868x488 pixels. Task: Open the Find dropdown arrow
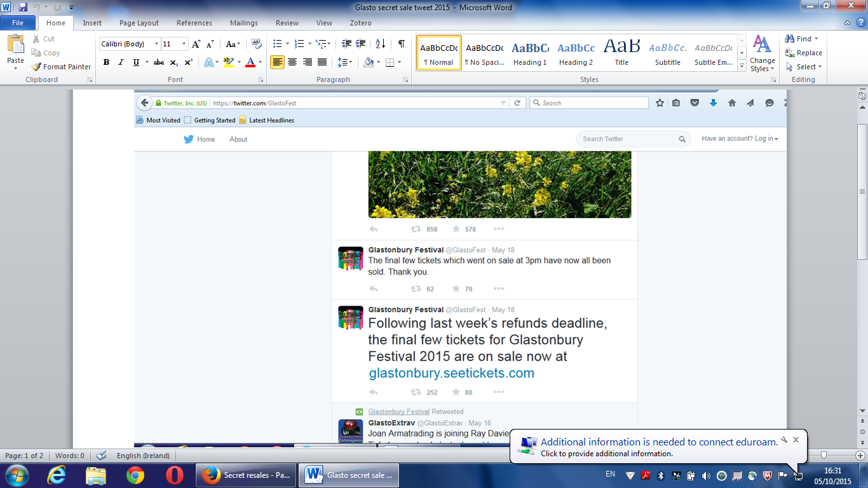tap(817, 39)
